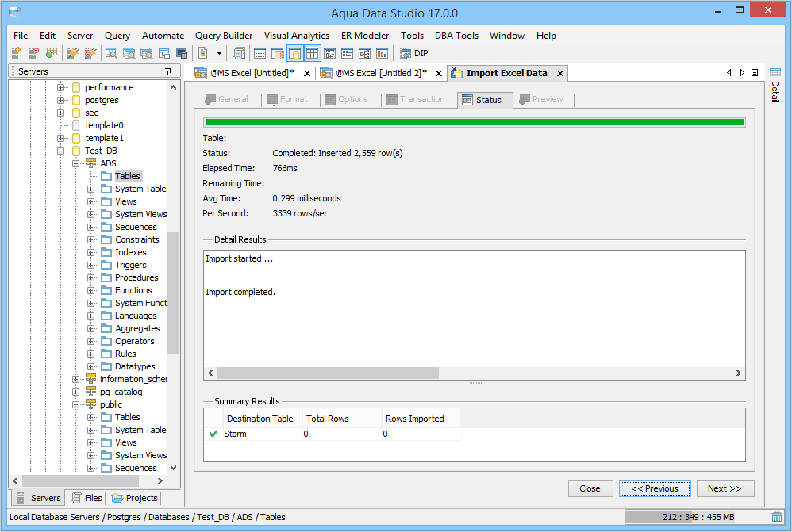Expand the template1 database node
The image size is (792, 532).
click(x=60, y=138)
